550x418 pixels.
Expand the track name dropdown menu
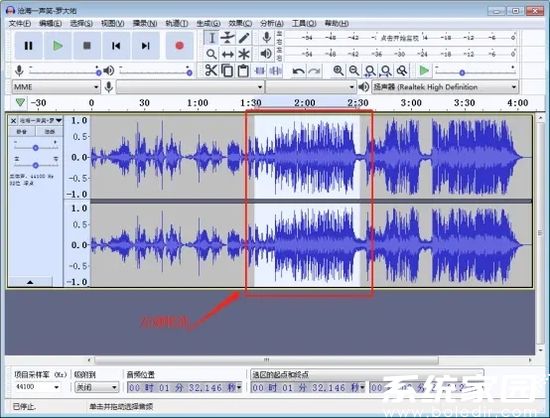coord(40,121)
